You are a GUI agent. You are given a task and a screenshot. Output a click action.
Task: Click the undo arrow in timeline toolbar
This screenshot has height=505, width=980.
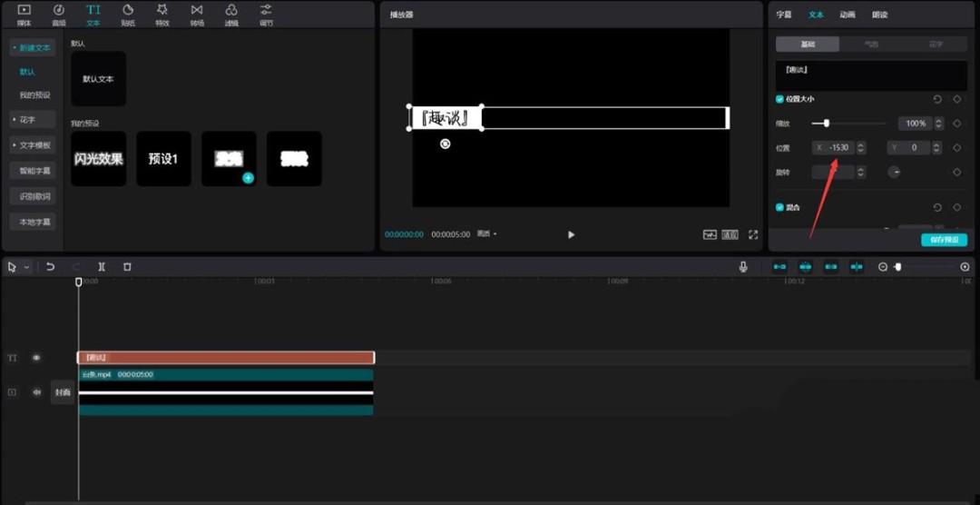(x=51, y=267)
